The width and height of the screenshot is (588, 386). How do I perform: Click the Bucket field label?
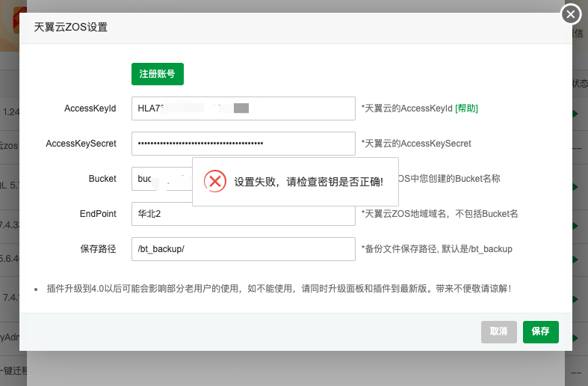tap(102, 179)
